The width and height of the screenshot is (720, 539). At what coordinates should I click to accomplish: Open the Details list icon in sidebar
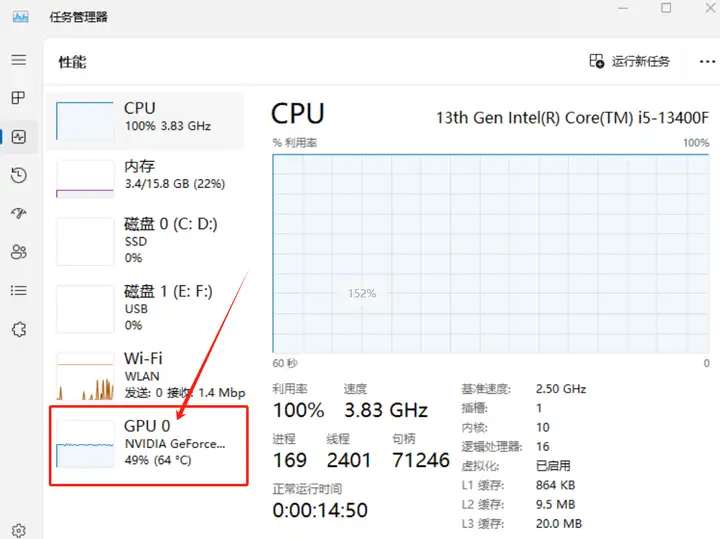(18, 290)
